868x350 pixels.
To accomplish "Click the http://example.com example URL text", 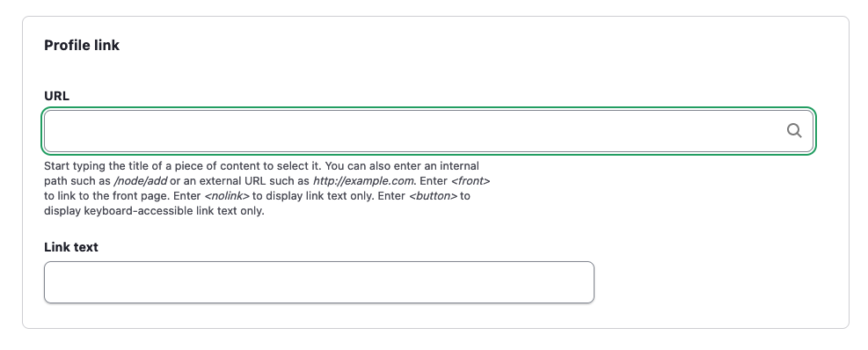I will pos(363,181).
